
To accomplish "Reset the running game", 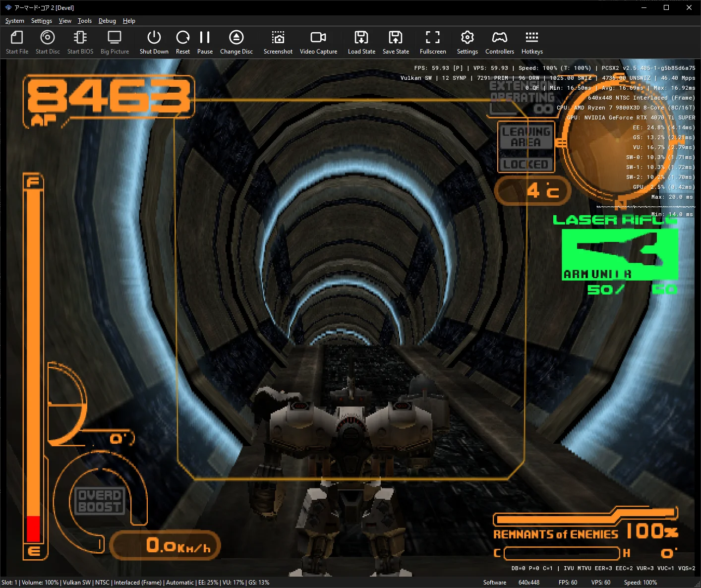I will click(183, 42).
